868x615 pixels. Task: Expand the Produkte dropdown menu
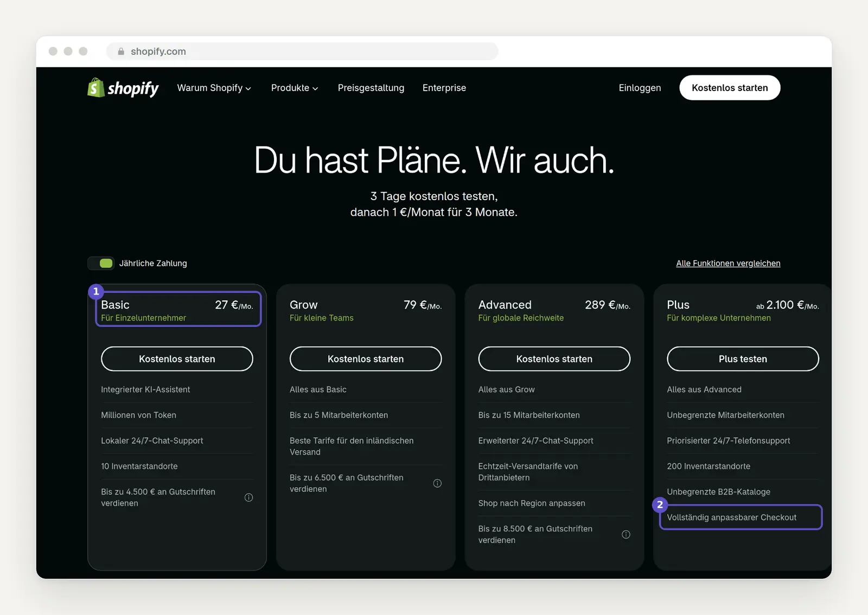click(x=295, y=88)
